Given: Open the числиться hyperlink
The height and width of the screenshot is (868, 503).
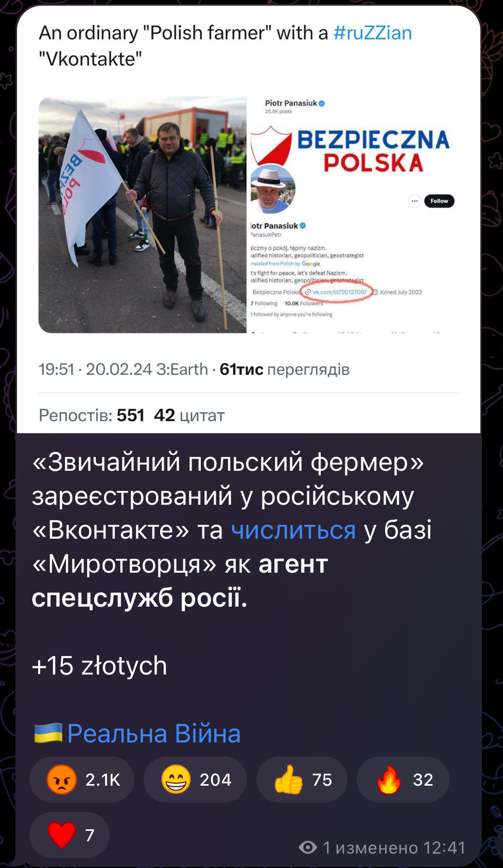Looking at the screenshot, I should click(x=293, y=530).
